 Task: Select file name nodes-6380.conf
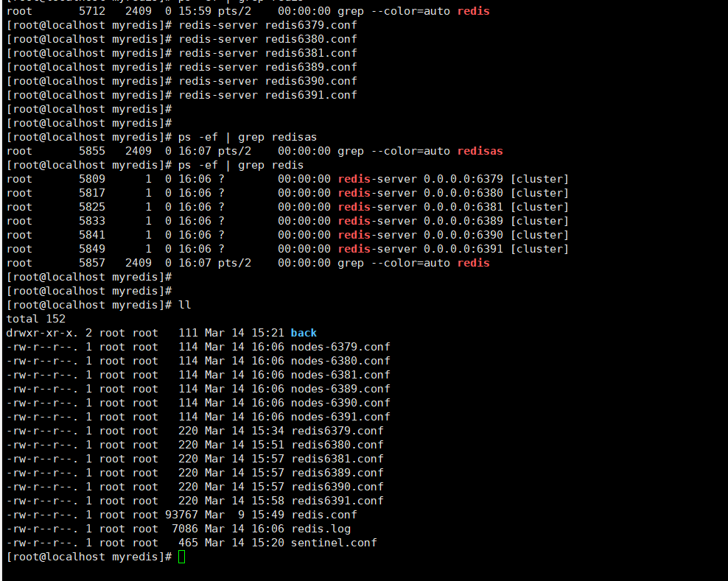(x=340, y=361)
